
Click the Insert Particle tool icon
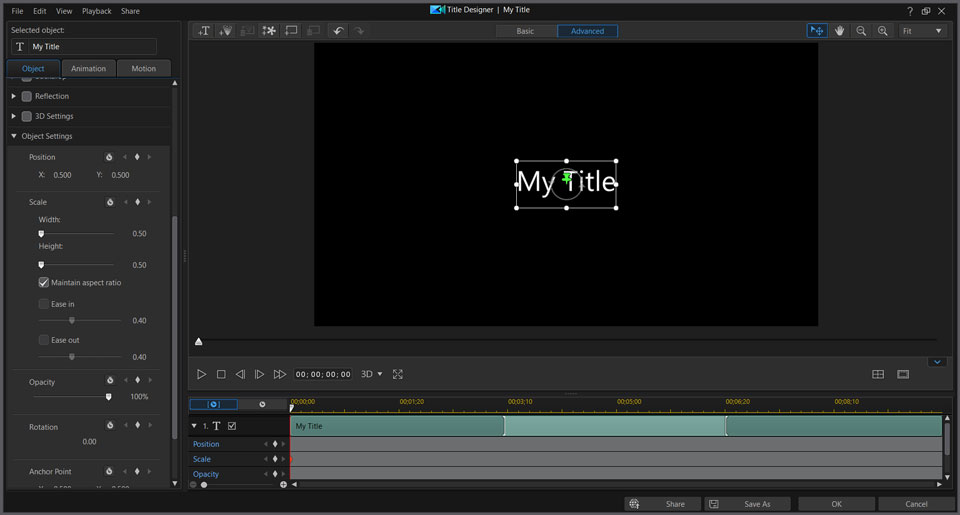point(269,31)
